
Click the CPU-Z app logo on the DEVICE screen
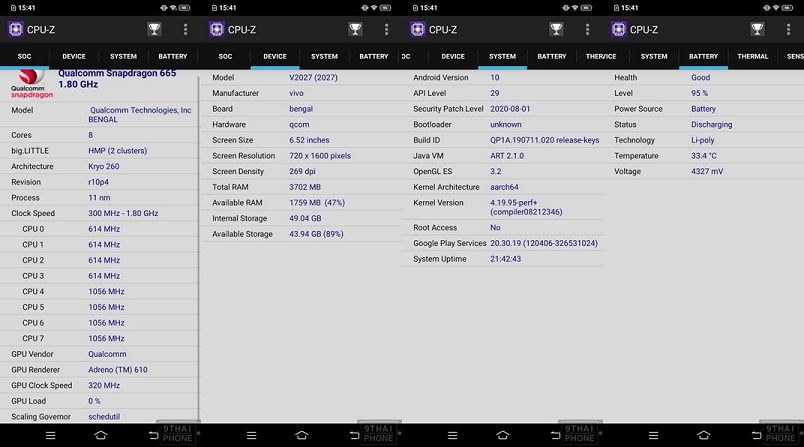pyautogui.click(x=216, y=29)
